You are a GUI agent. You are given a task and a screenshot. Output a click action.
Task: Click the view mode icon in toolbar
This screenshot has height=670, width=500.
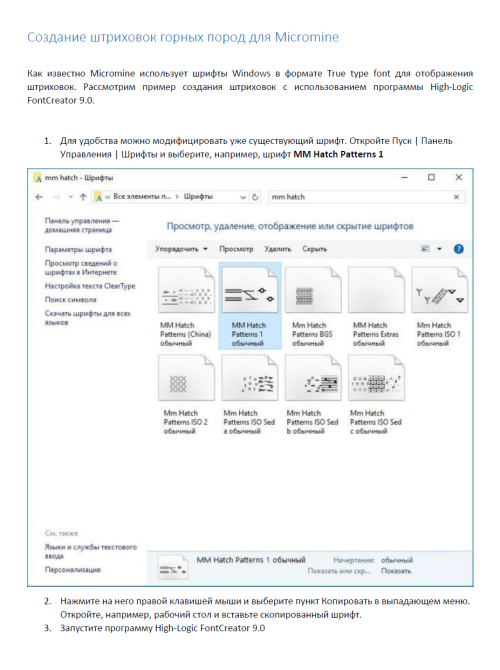click(425, 249)
